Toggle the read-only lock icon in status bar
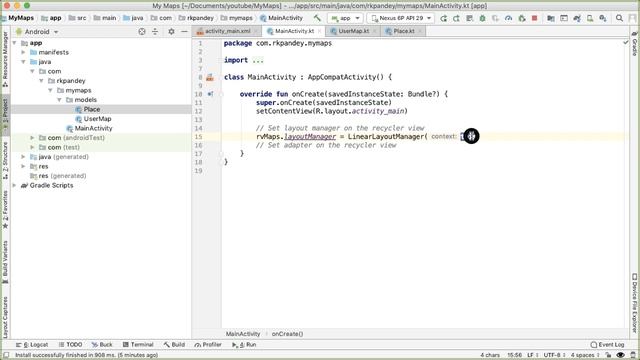Screen dimensions: 640x360 [x=608, y=355]
